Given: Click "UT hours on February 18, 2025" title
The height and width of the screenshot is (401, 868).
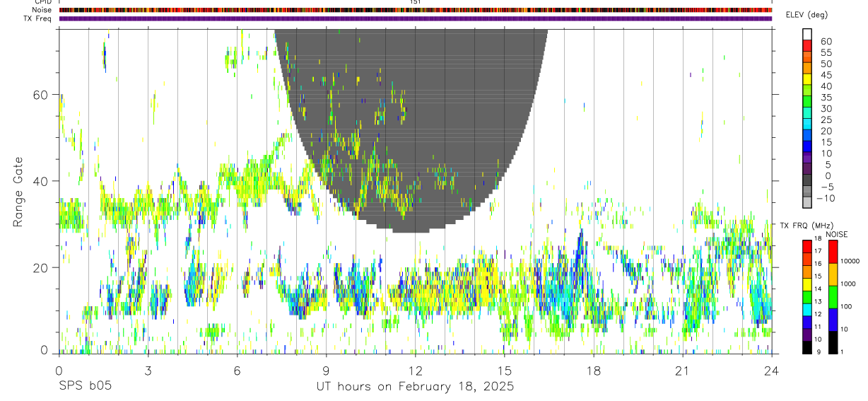Looking at the screenshot, I should (x=415, y=386).
